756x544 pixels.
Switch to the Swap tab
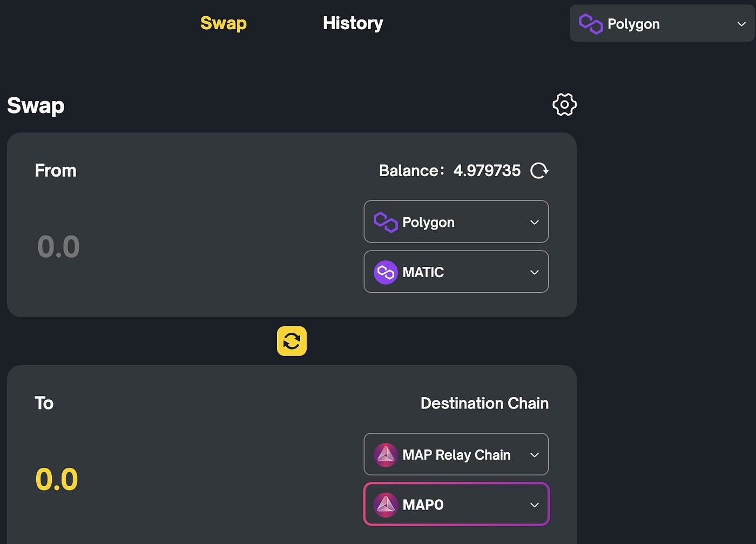coord(223,23)
